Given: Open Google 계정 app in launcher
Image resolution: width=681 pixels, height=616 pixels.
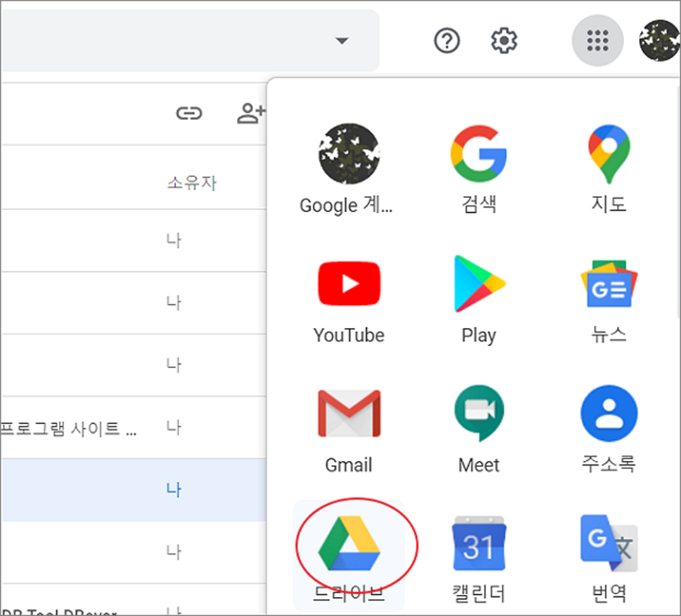Looking at the screenshot, I should 349,169.
